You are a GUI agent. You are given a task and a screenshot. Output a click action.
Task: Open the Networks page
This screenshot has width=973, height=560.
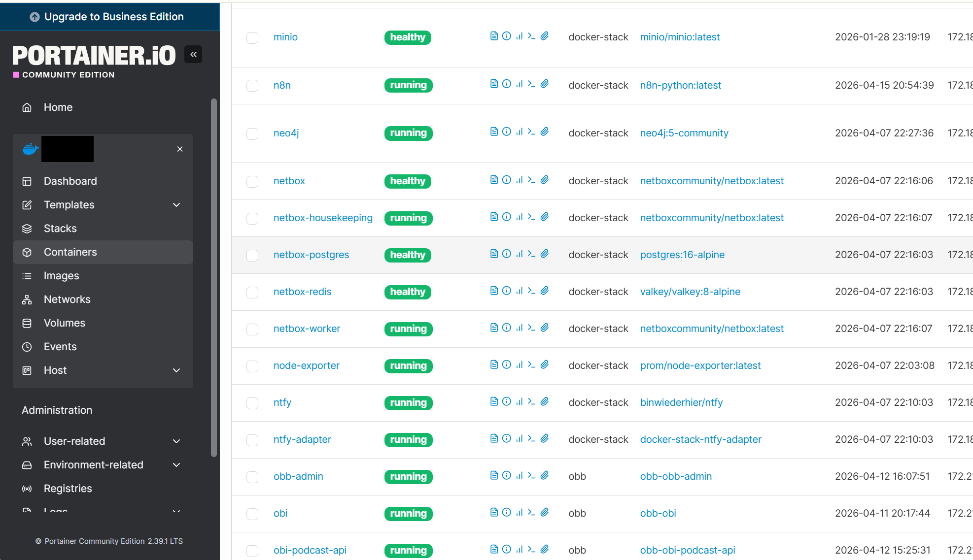coord(103,299)
